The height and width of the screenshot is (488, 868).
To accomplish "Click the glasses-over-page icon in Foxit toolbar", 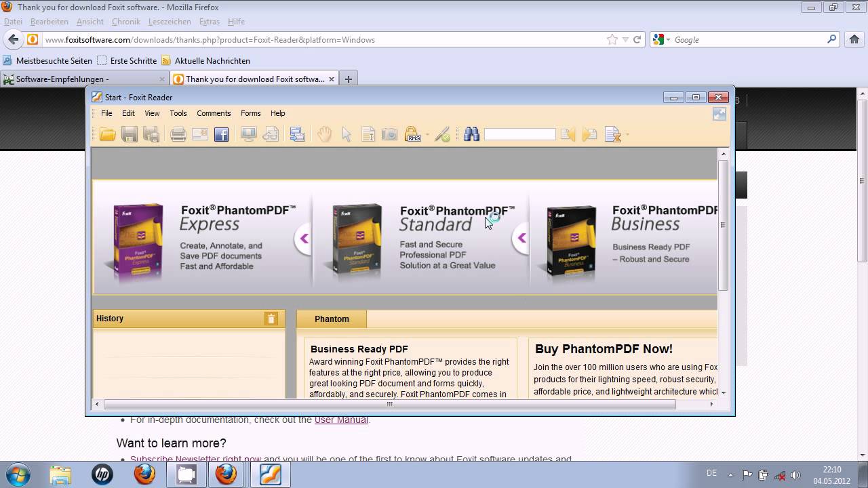I will pyautogui.click(x=271, y=134).
